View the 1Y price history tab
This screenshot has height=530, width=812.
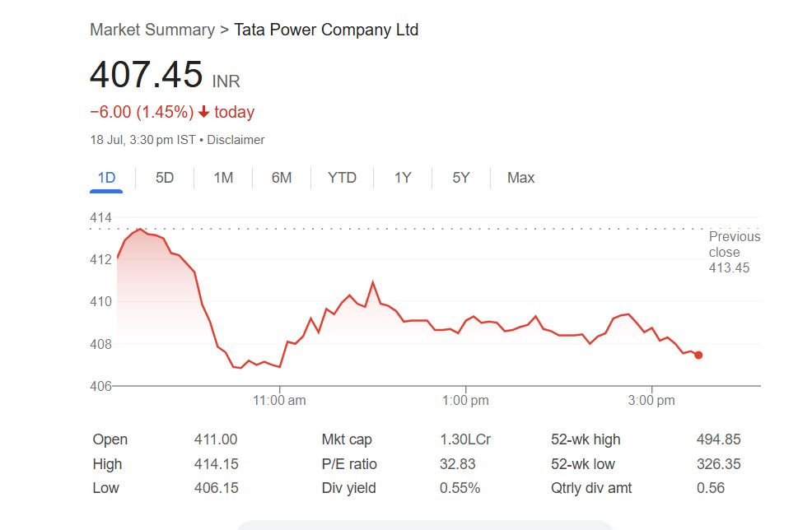coord(402,178)
